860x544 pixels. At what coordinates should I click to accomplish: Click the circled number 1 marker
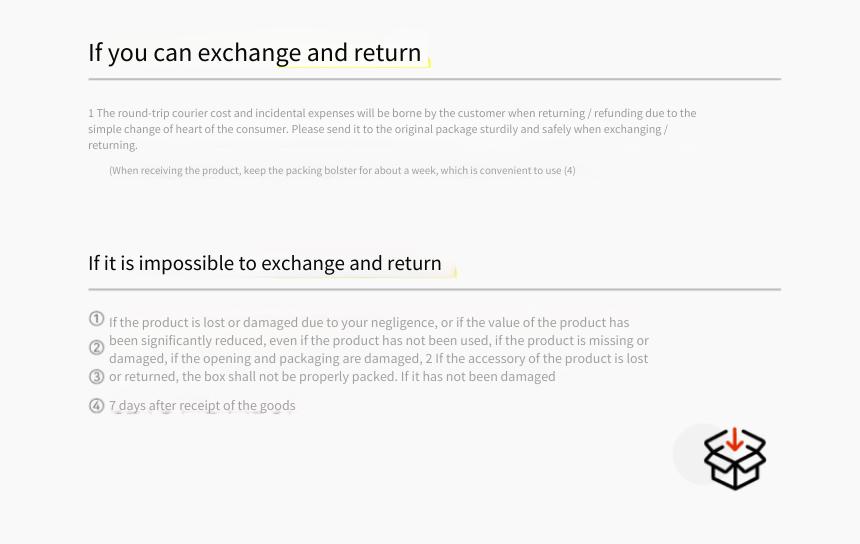[97, 319]
